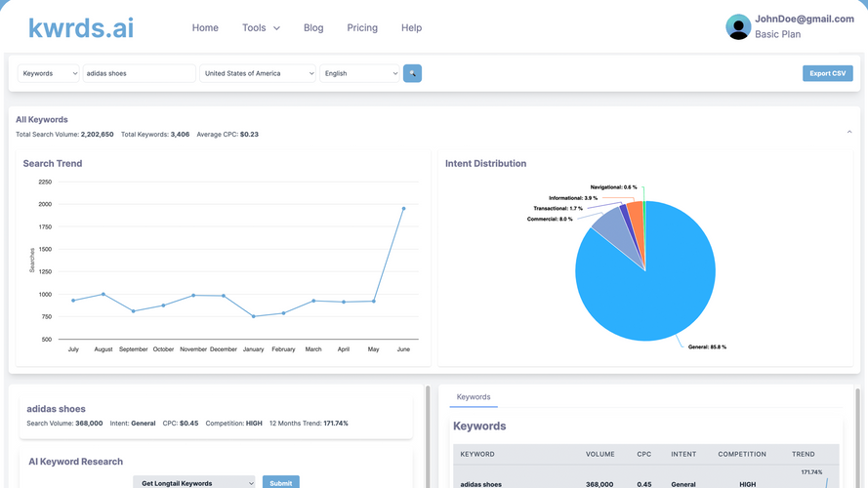Sort by the KEYWORD column header

point(477,454)
